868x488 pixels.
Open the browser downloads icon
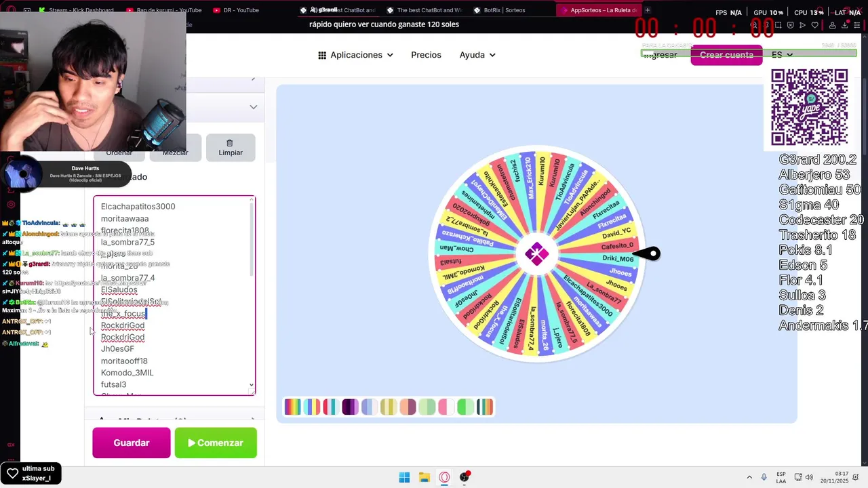(x=845, y=25)
